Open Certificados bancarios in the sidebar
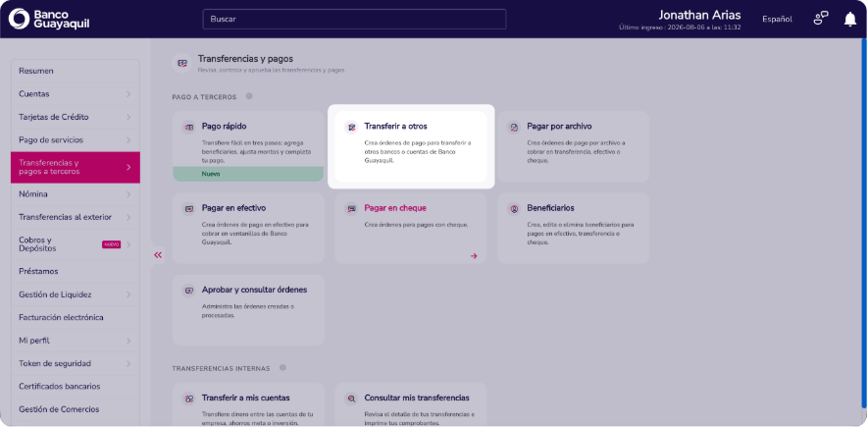This screenshot has width=868, height=427. (76, 386)
